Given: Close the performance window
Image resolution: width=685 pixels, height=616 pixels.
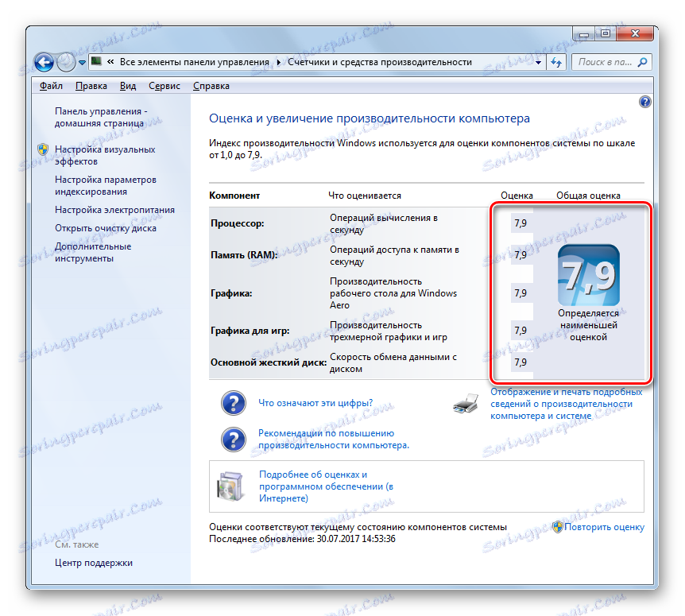Looking at the screenshot, I should click(x=635, y=33).
